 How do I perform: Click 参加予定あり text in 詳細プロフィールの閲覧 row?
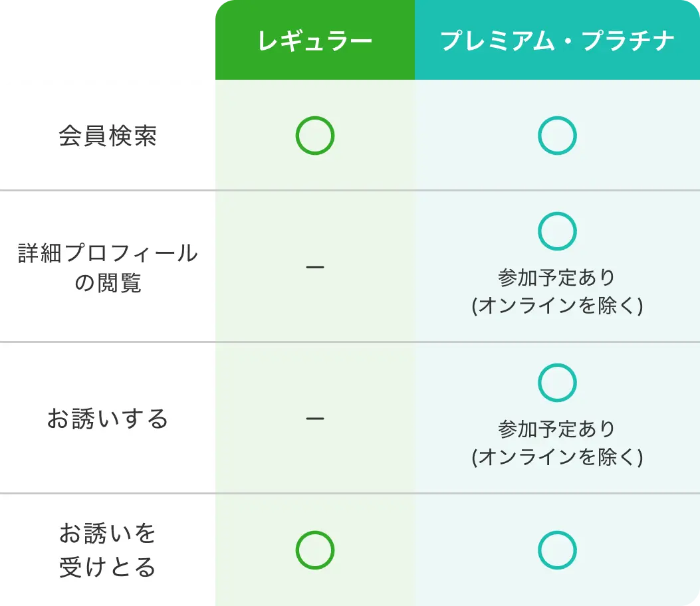pos(557,277)
